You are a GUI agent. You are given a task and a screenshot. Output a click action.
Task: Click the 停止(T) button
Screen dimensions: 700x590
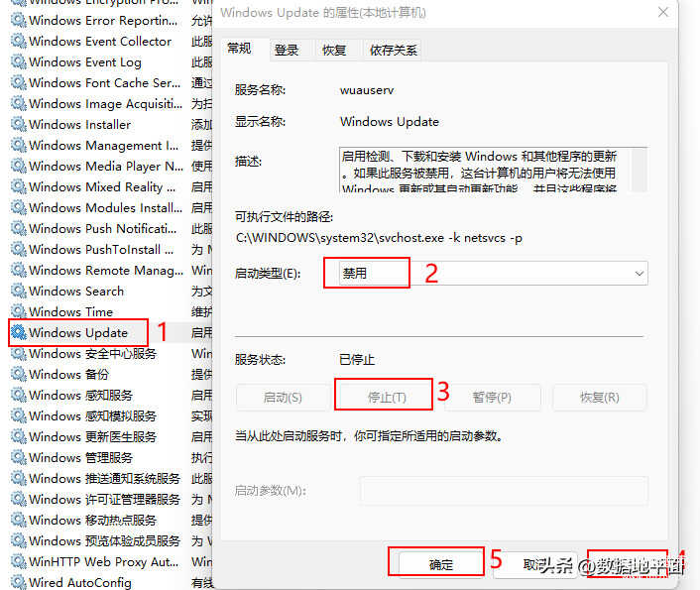tap(386, 397)
